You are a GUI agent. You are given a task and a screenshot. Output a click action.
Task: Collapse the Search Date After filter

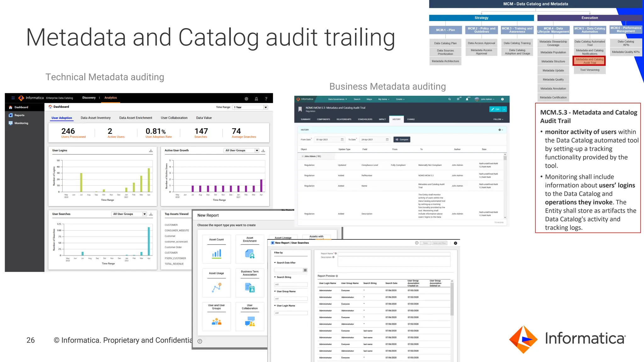(x=275, y=263)
